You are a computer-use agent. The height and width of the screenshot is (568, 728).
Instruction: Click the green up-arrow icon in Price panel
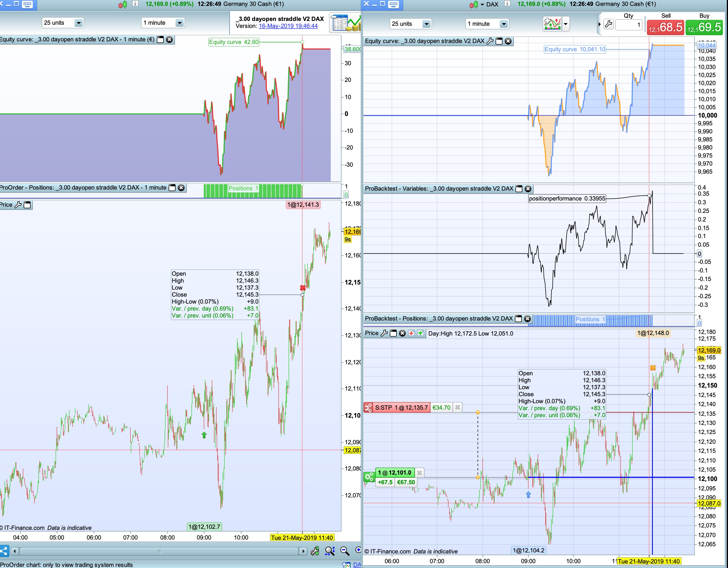pyautogui.click(x=420, y=333)
